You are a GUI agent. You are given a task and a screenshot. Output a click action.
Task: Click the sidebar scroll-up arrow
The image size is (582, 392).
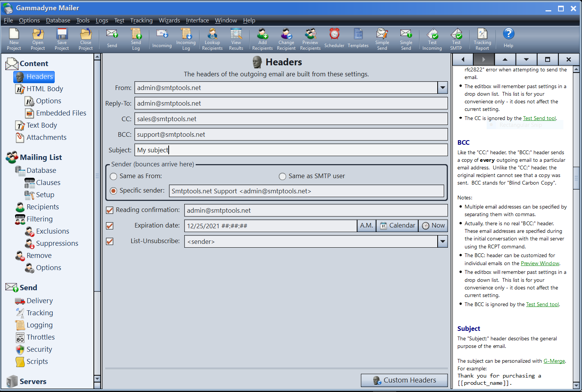coord(97,57)
